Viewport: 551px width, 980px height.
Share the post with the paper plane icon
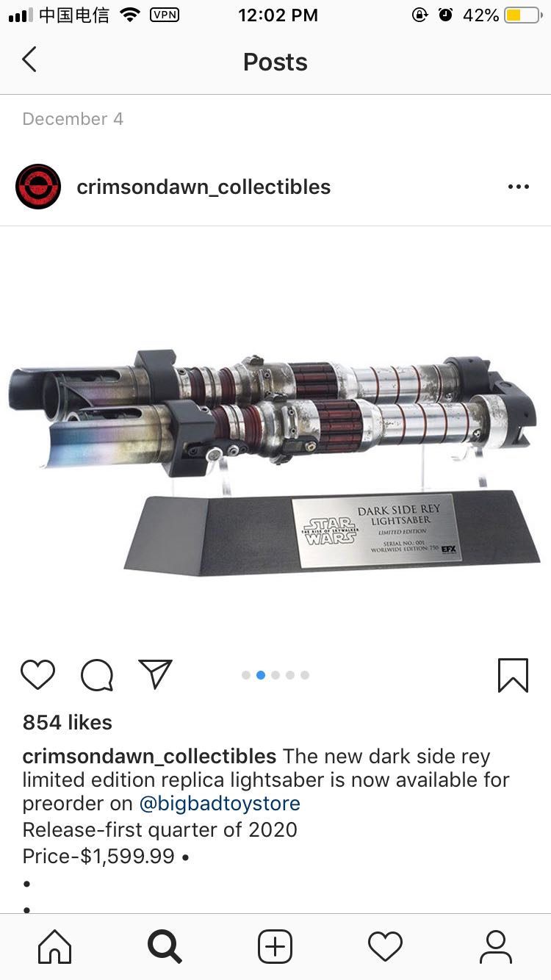pos(155,674)
